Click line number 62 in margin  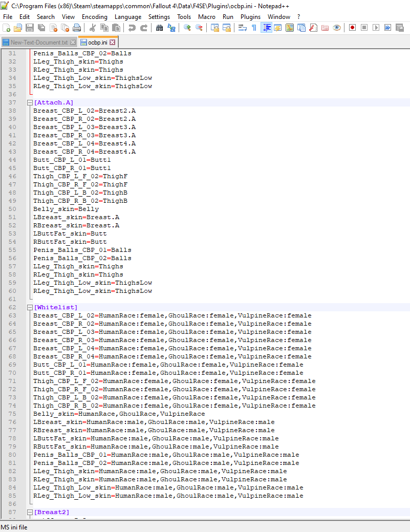12,307
